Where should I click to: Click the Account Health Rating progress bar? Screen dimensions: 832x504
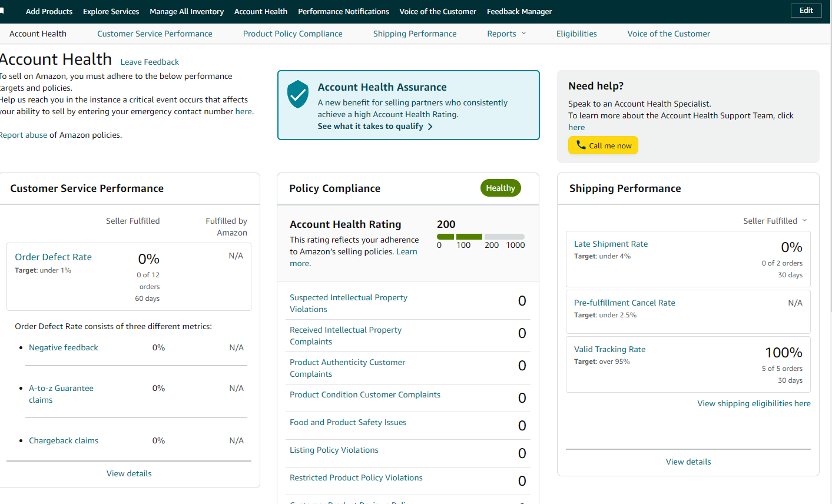click(x=480, y=237)
